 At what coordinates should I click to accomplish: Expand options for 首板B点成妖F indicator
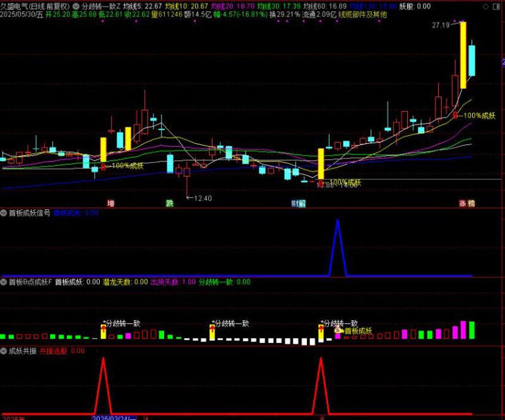pos(4,282)
